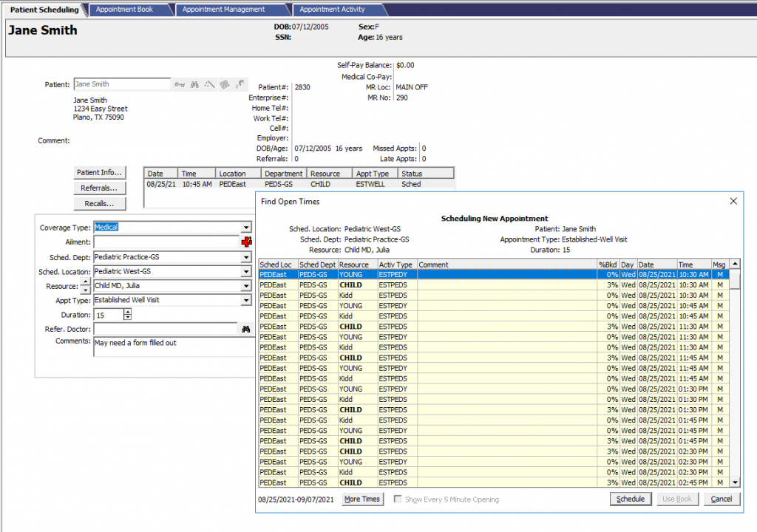Click binoculars icon next to Refer. Doctor

click(245, 330)
